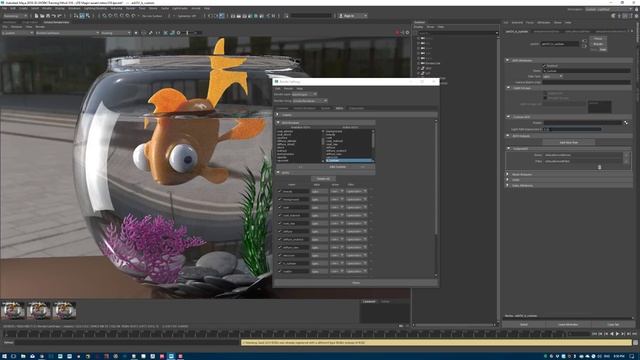Image resolution: width=640 pixels, height=360 pixels.
Task: Collapse the Custom AOV section
Action: [508, 117]
